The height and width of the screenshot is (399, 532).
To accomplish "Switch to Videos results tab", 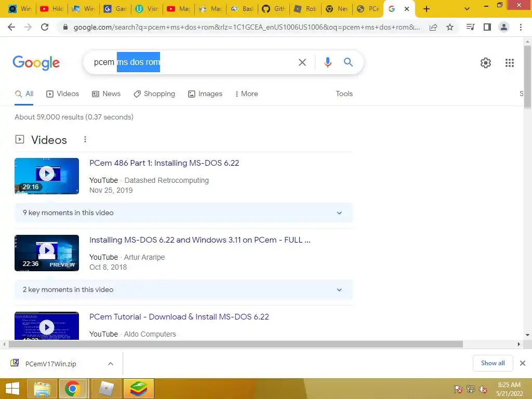I will tap(63, 94).
